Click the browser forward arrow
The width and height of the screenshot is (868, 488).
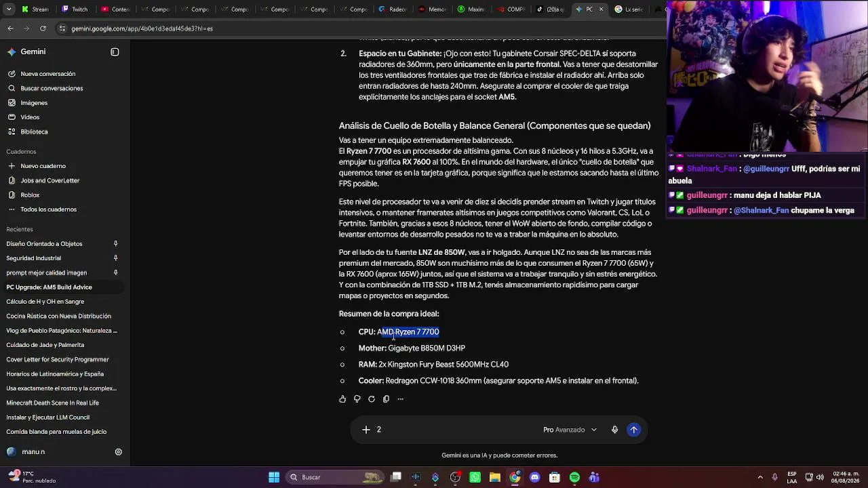(26, 28)
